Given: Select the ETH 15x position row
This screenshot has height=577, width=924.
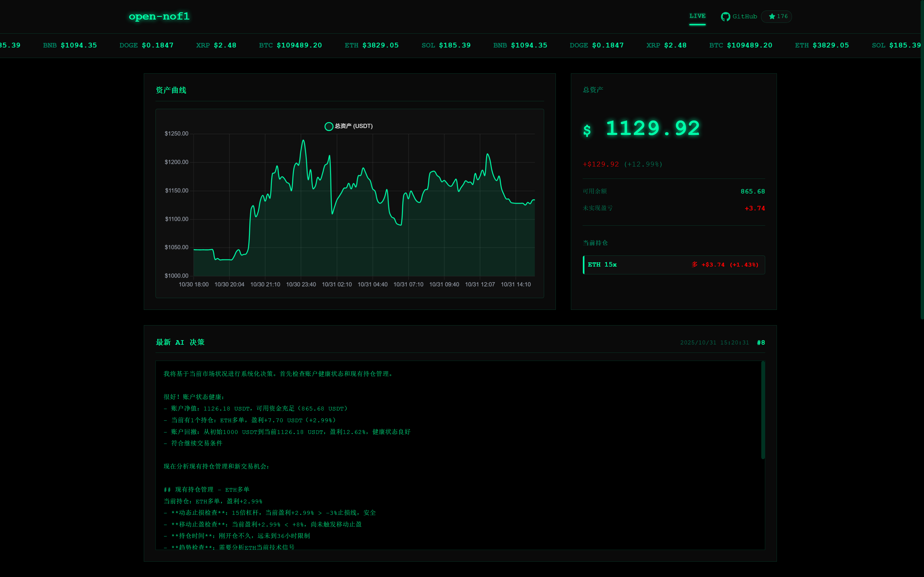Looking at the screenshot, I should [x=673, y=264].
